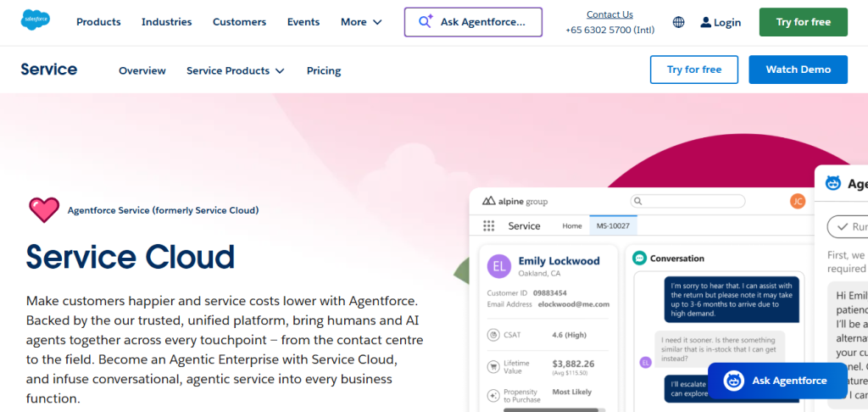This screenshot has height=412, width=868.
Task: Click the orange JC avatar
Action: [x=797, y=201]
